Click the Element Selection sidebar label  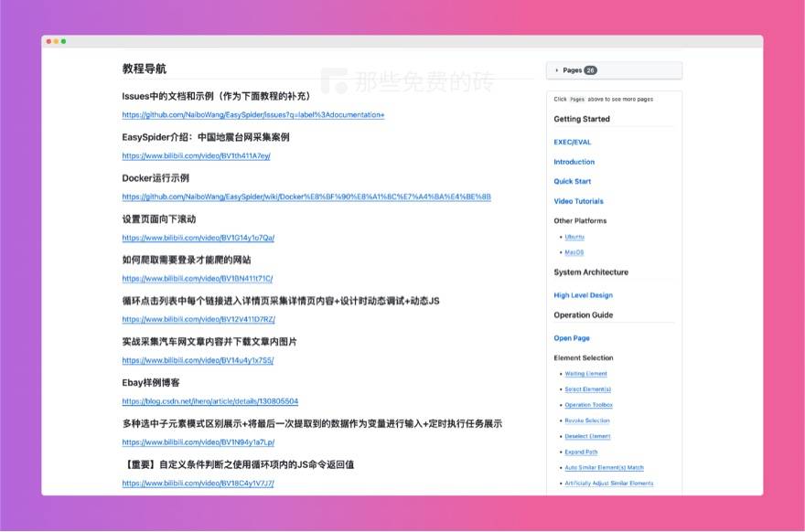pyautogui.click(x=584, y=357)
